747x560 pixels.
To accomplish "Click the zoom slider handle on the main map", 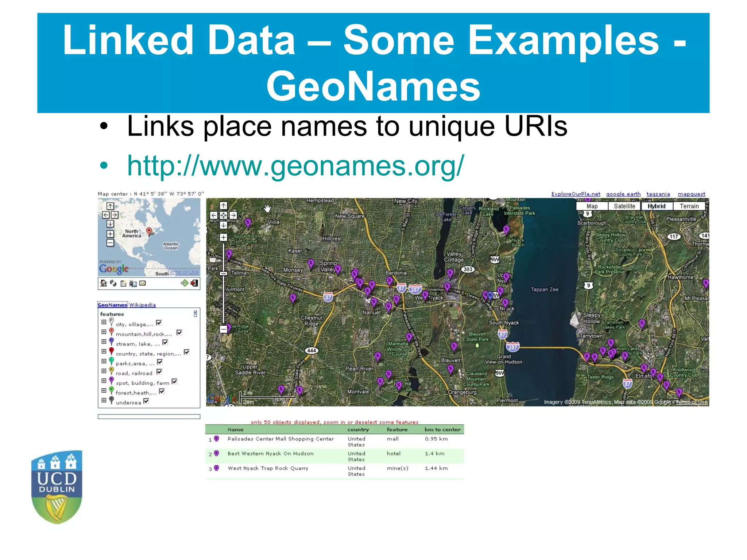I will click(224, 273).
